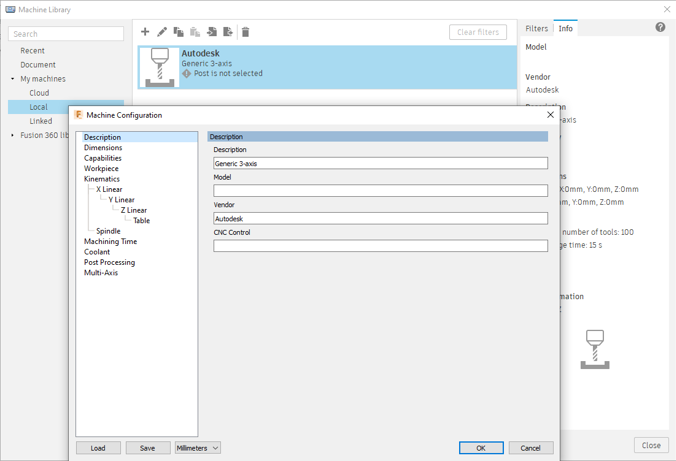This screenshot has width=676, height=461.
Task: Select Capabilities in configuration tree
Action: pyautogui.click(x=103, y=158)
